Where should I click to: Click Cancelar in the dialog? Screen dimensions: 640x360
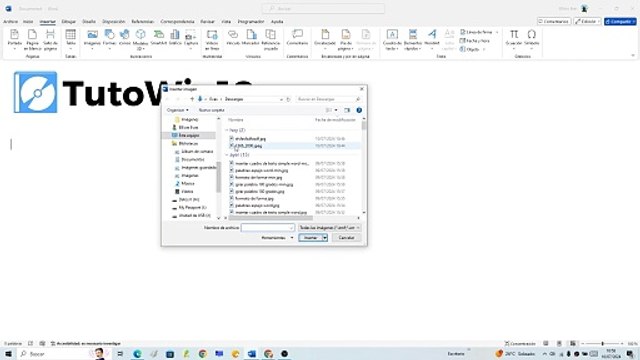coord(347,238)
